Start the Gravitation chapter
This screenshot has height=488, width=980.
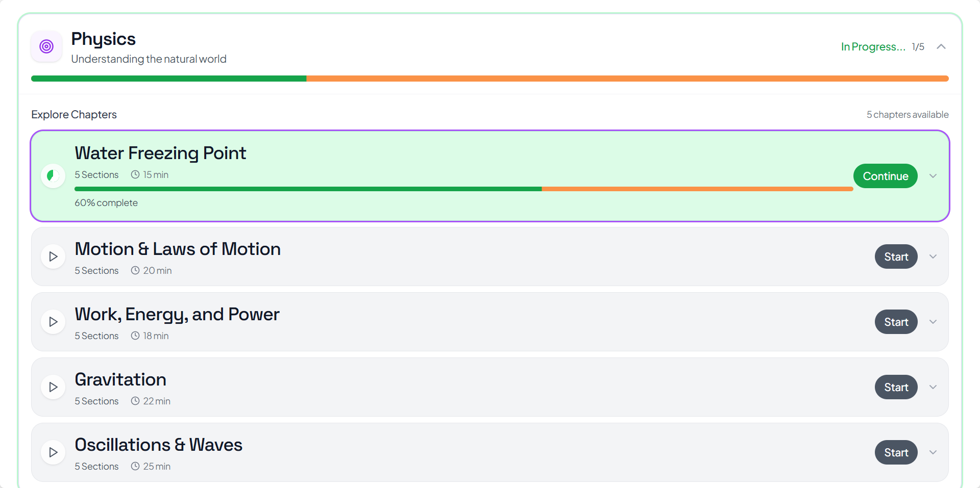pyautogui.click(x=896, y=387)
